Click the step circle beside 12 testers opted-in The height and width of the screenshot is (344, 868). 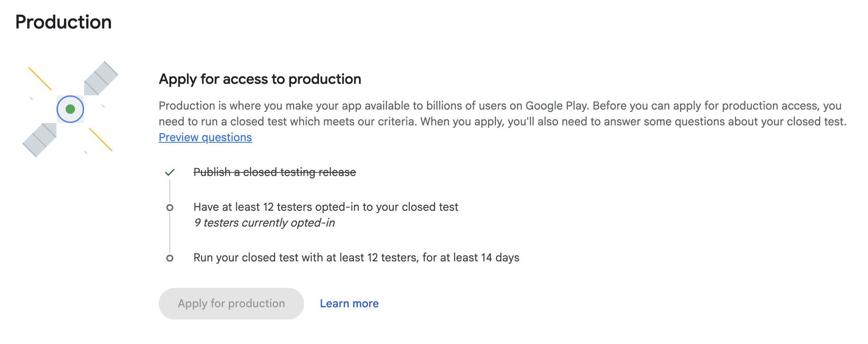point(170,208)
